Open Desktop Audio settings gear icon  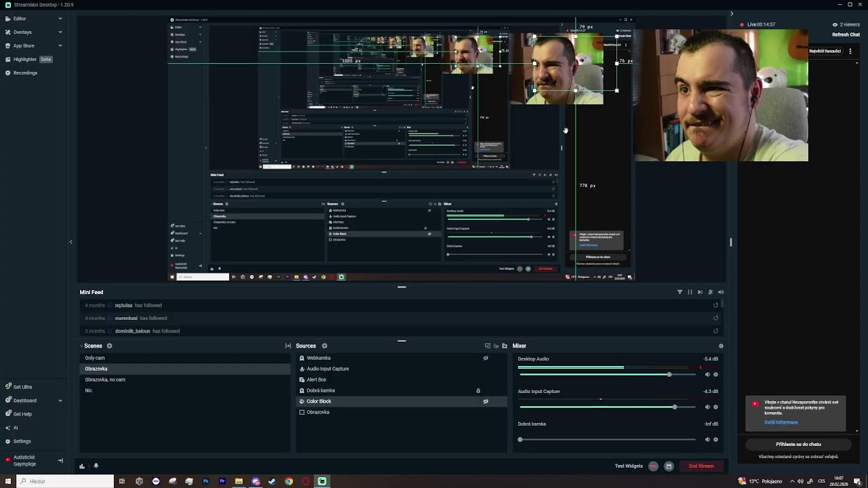pyautogui.click(x=715, y=375)
